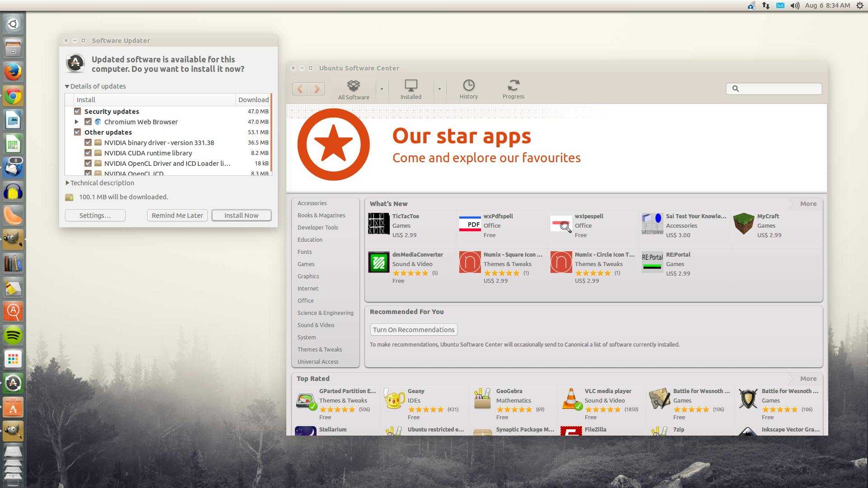Screen dimensions: 868x488
Task: Toggle the Other updates checkbox
Action: click(x=76, y=132)
